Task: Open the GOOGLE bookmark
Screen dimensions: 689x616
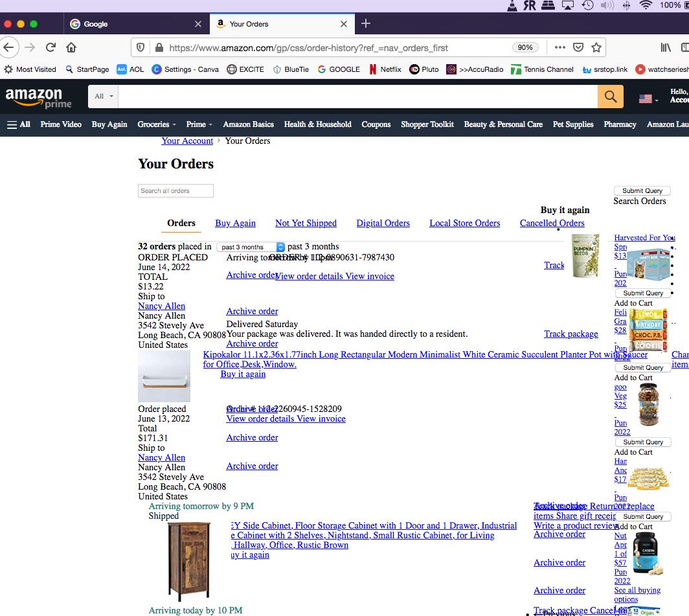Action: [338, 69]
